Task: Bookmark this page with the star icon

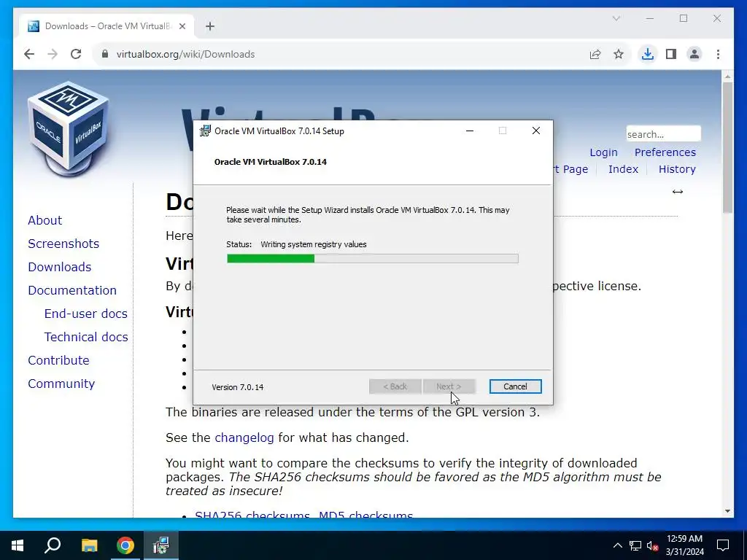Action: (619, 54)
